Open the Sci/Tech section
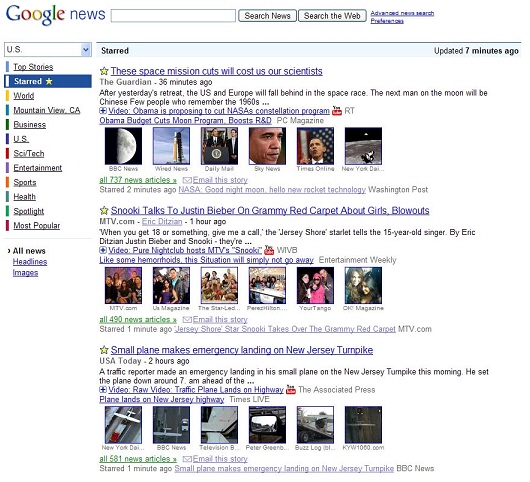The image size is (530, 482). [x=29, y=153]
